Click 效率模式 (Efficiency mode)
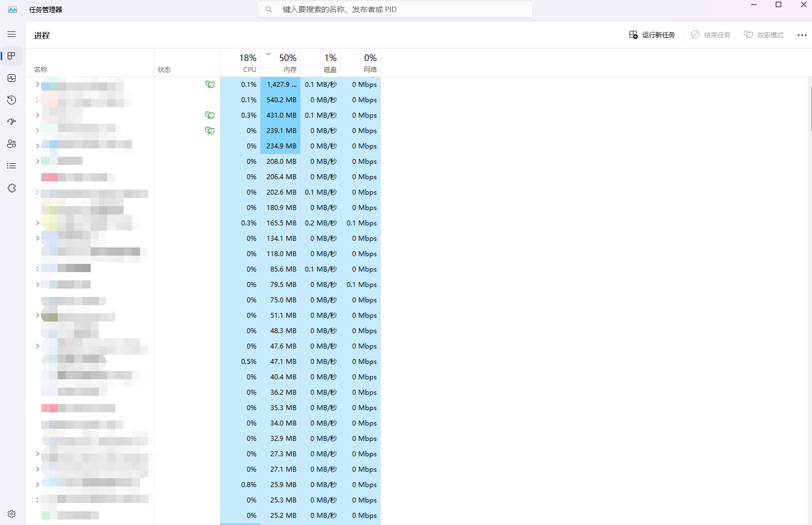Viewport: 812px width, 525px height. coord(764,35)
